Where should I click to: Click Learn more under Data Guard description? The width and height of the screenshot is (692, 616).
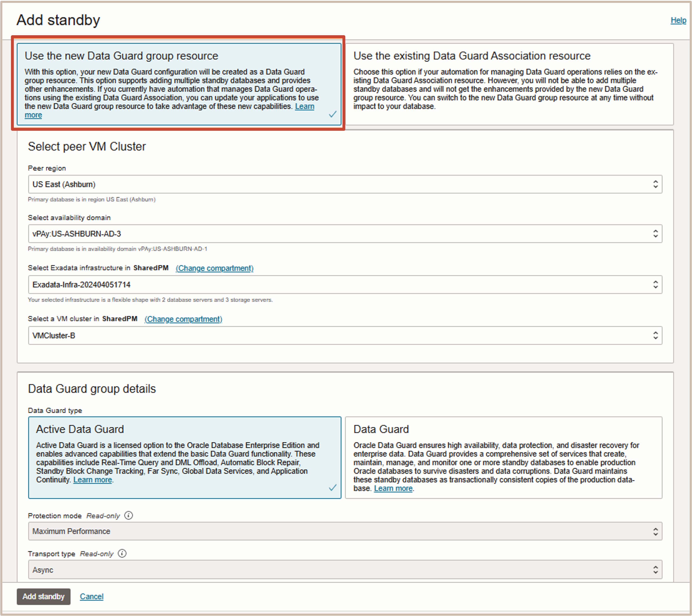click(393, 488)
